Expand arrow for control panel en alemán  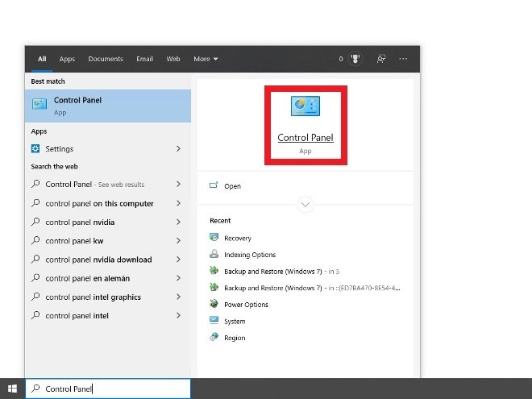pos(178,278)
